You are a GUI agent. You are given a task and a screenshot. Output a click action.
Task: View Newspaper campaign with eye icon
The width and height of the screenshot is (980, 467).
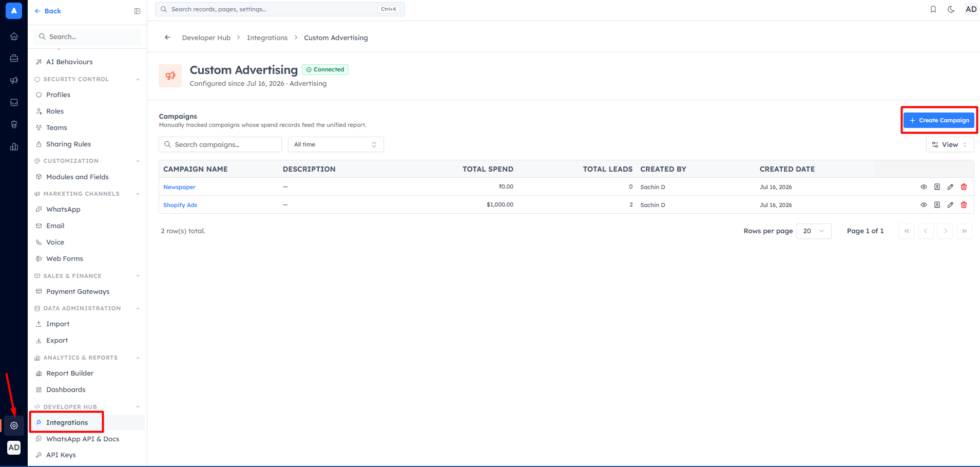tap(924, 187)
